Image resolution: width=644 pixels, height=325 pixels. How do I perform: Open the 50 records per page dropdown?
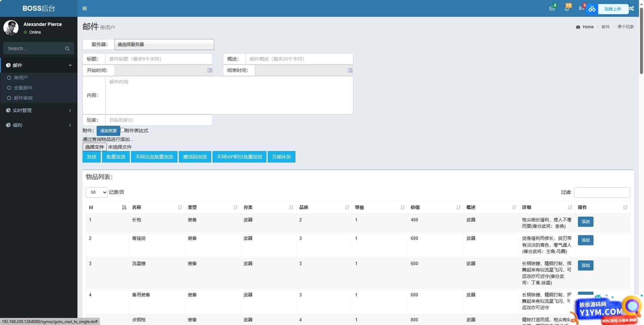(x=96, y=192)
